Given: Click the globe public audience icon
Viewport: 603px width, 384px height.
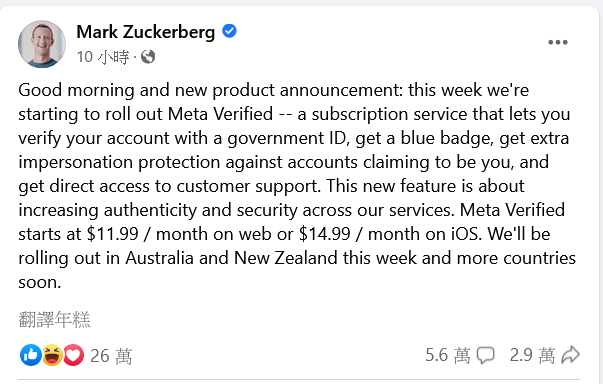Looking at the screenshot, I should (148, 57).
